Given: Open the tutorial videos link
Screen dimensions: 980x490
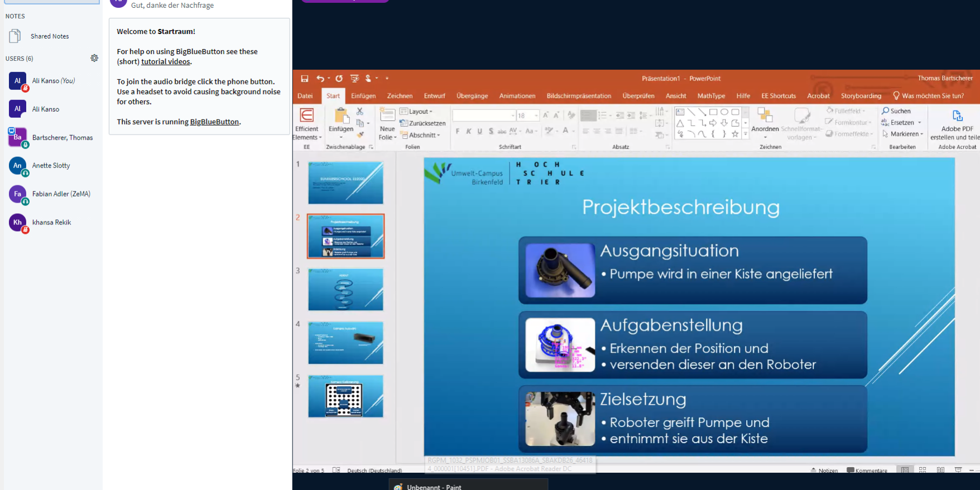Looking at the screenshot, I should 165,62.
